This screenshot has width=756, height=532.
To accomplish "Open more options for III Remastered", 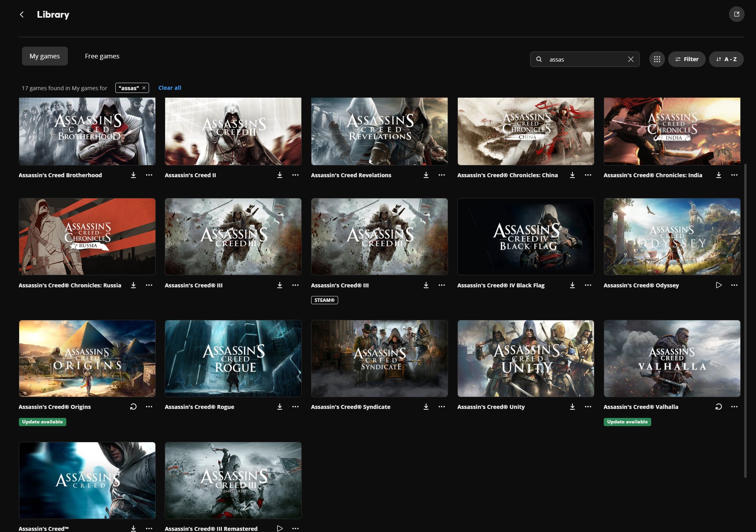I will pyautogui.click(x=295, y=528).
